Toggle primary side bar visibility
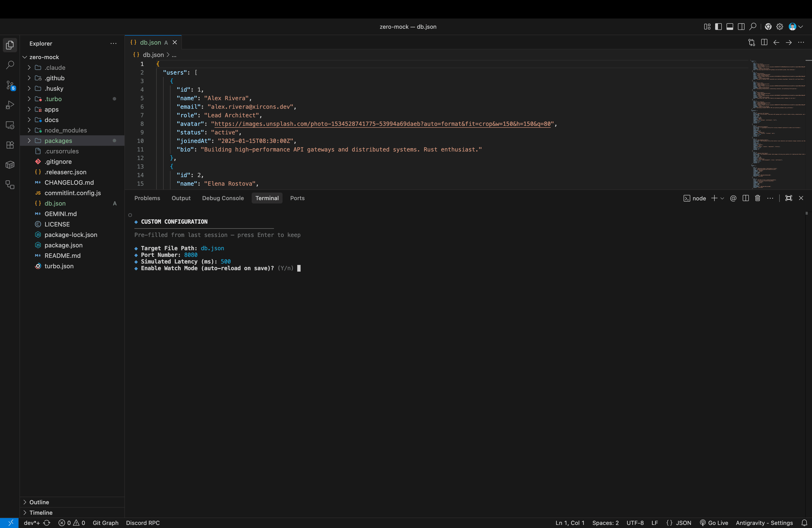This screenshot has height=528, width=812. pyautogui.click(x=718, y=27)
